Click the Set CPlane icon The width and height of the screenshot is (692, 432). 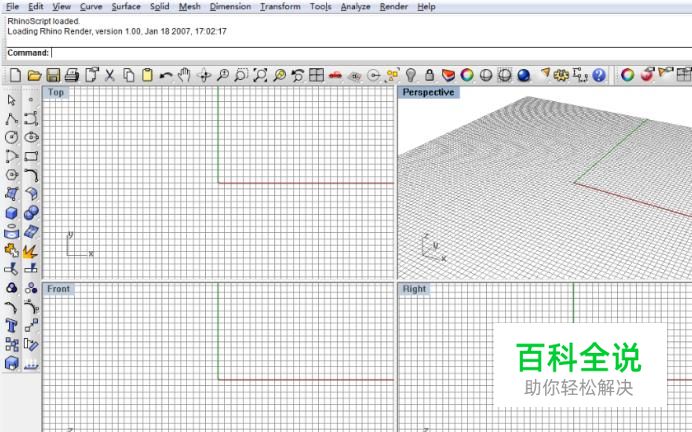(354, 76)
